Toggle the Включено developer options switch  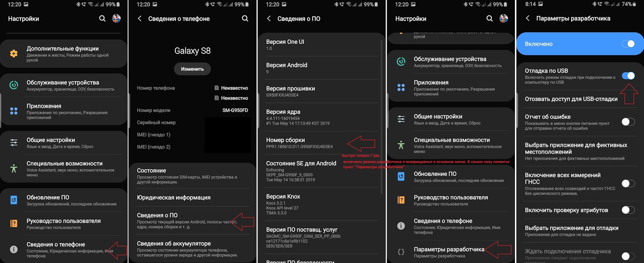click(628, 44)
